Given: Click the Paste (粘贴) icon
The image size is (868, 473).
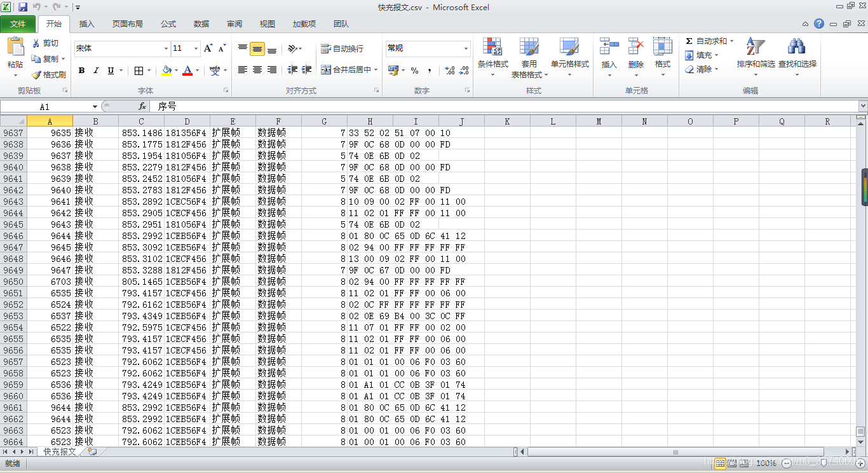Looking at the screenshot, I should (x=15, y=47).
